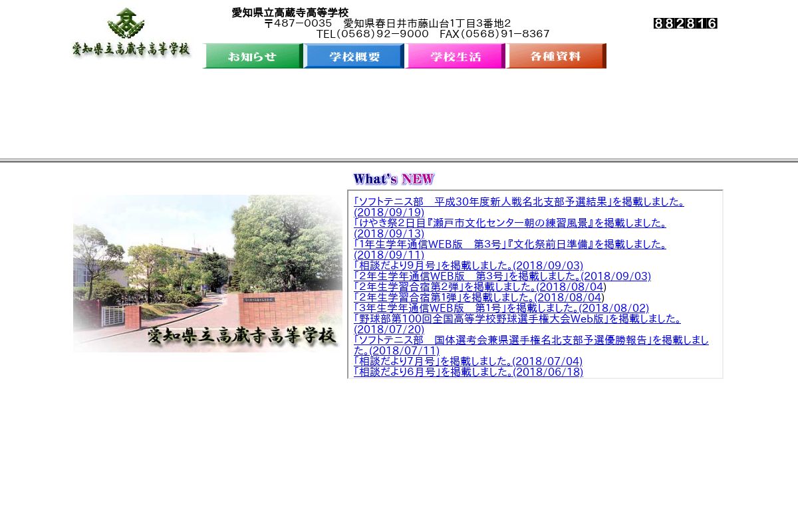Open 2年生学習合宿第1弾 link
Viewport: 798px width, 532px height.
pyautogui.click(x=479, y=297)
